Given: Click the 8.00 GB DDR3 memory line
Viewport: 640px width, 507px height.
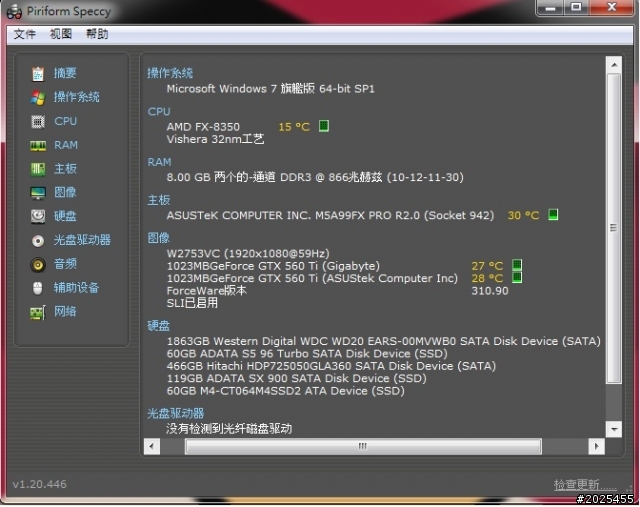Looking at the screenshot, I should (315, 177).
